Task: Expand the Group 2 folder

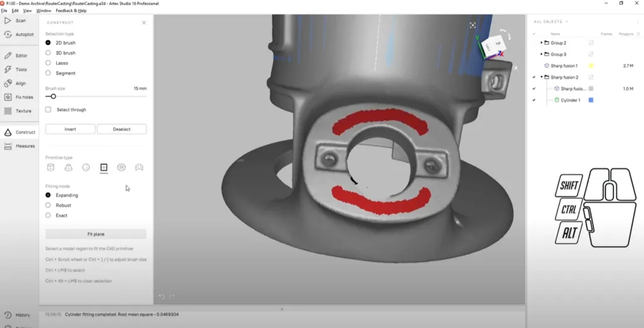Action: click(541, 43)
